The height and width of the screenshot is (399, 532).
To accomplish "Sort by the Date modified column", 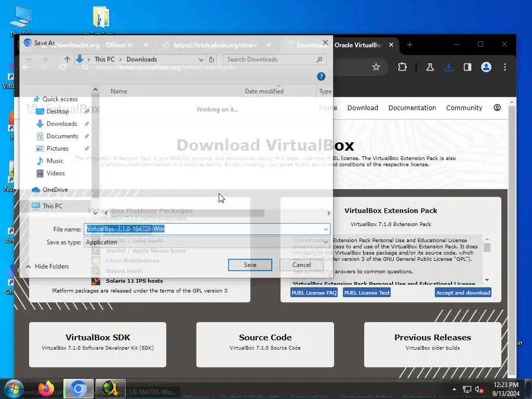I will tap(264, 91).
